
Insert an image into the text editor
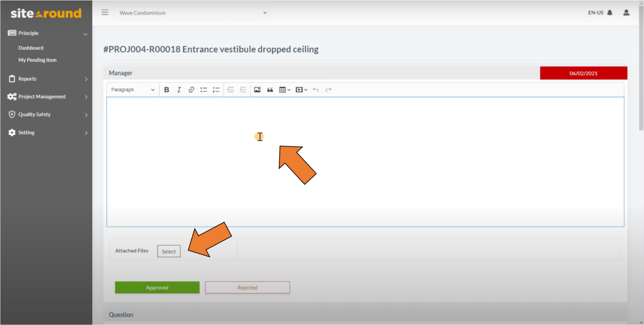pyautogui.click(x=257, y=89)
